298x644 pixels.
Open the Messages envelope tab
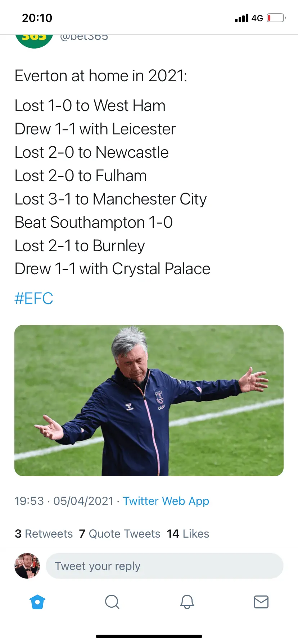[x=261, y=602]
